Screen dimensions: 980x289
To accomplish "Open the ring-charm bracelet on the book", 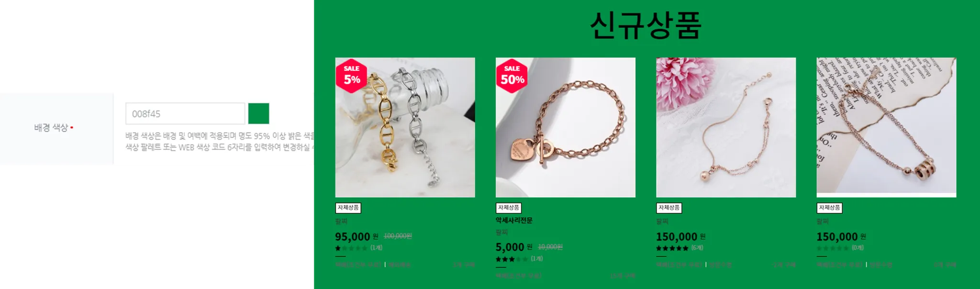I will tap(886, 127).
